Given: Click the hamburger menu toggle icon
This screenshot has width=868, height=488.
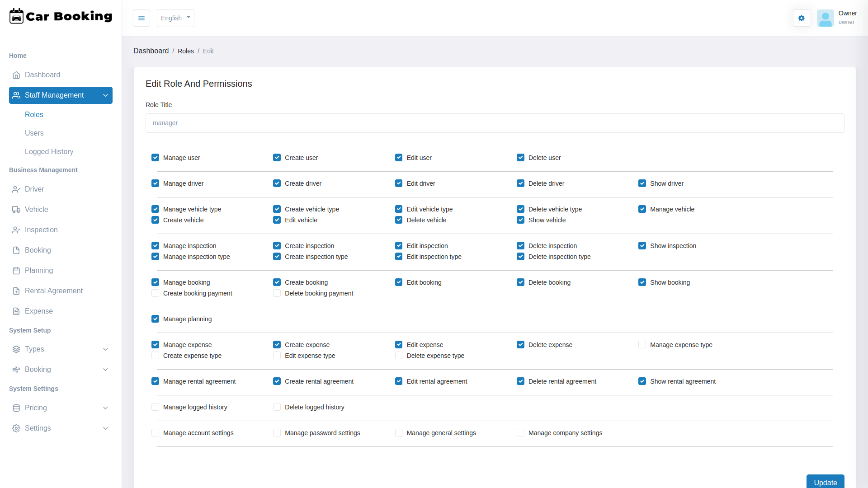Looking at the screenshot, I should click(x=142, y=18).
